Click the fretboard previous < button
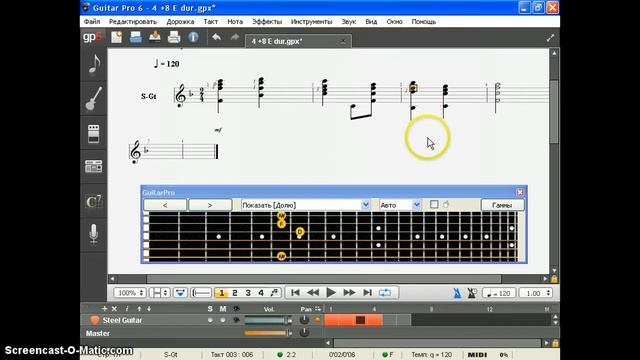 pos(165,205)
